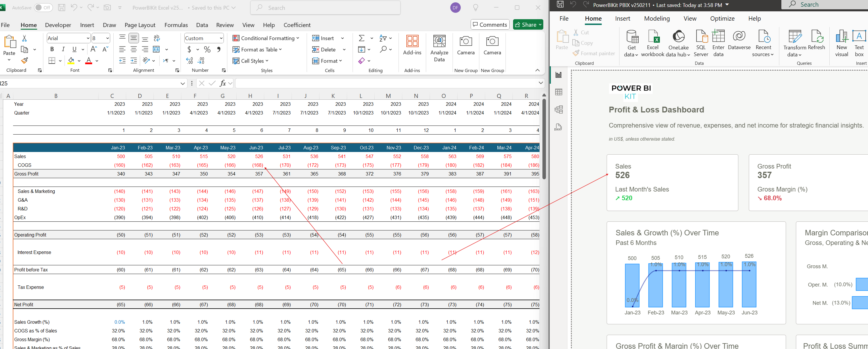Toggle Bold formatting in Excel
868x349 pixels.
click(x=52, y=49)
